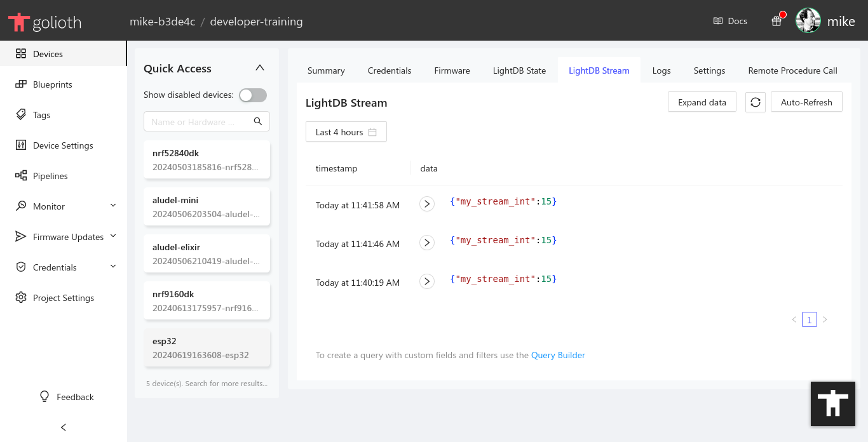The width and height of the screenshot is (868, 442).
Task: Open the Query Builder link
Action: pos(558,355)
